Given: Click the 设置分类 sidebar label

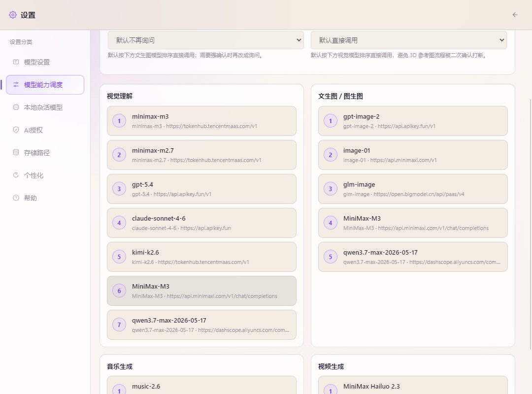Looking at the screenshot, I should tap(21, 42).
